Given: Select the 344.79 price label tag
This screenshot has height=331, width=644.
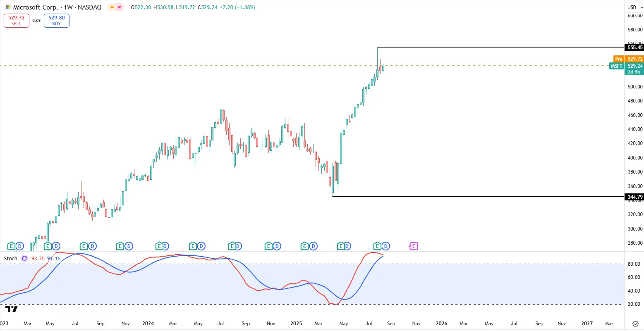Looking at the screenshot, I should (x=634, y=197).
